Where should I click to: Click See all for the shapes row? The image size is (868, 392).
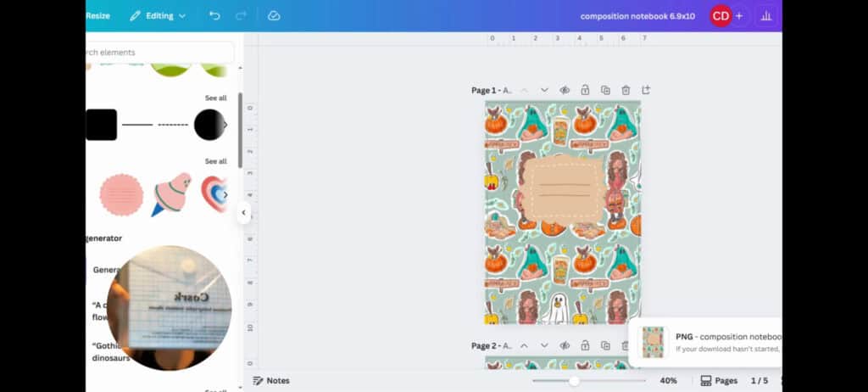pyautogui.click(x=215, y=98)
